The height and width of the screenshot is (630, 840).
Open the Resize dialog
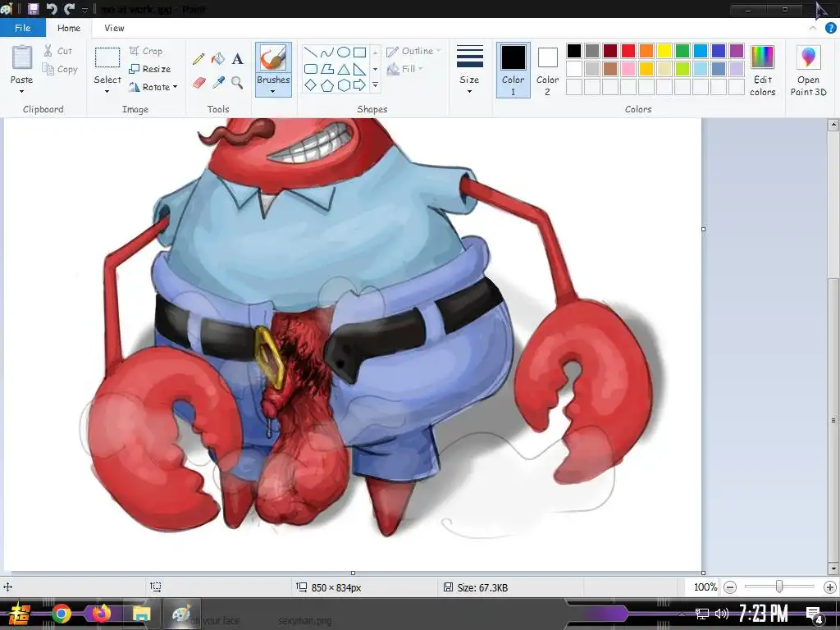(149, 69)
